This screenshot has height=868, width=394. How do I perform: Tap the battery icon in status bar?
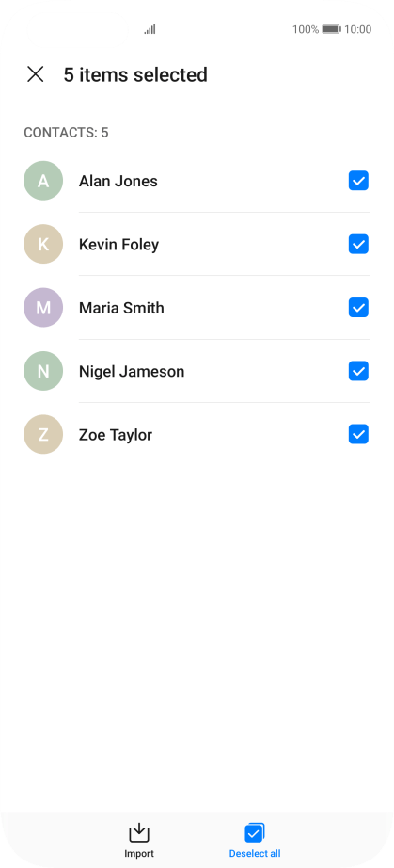332,29
